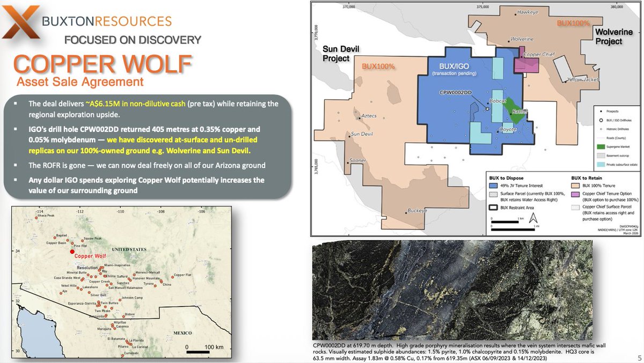Click the Copper Chief prospect label

[x=538, y=55]
